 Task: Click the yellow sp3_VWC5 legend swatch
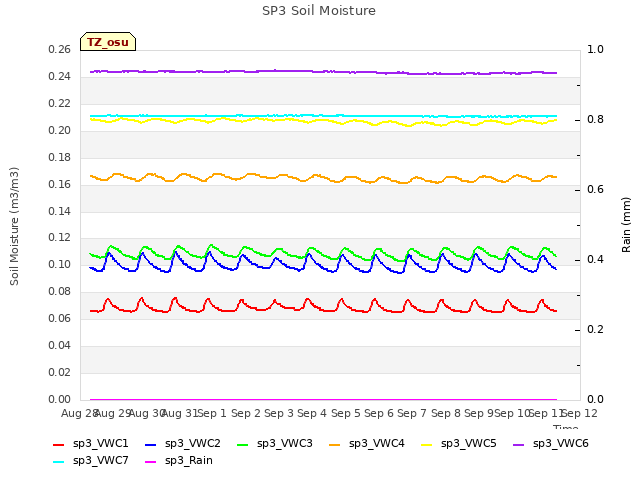coord(427,445)
